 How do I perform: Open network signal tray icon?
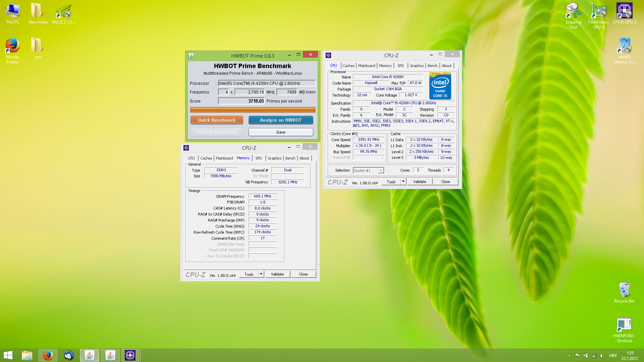(594, 356)
